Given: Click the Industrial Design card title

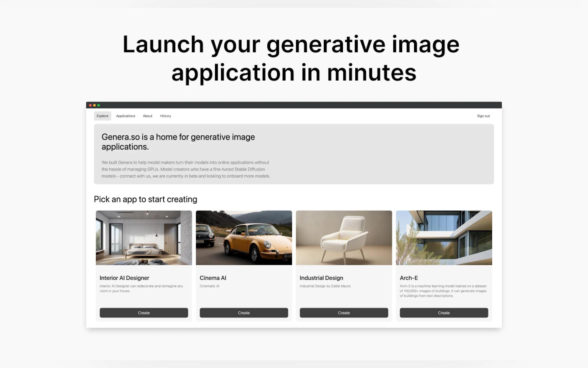Looking at the screenshot, I should (x=321, y=278).
